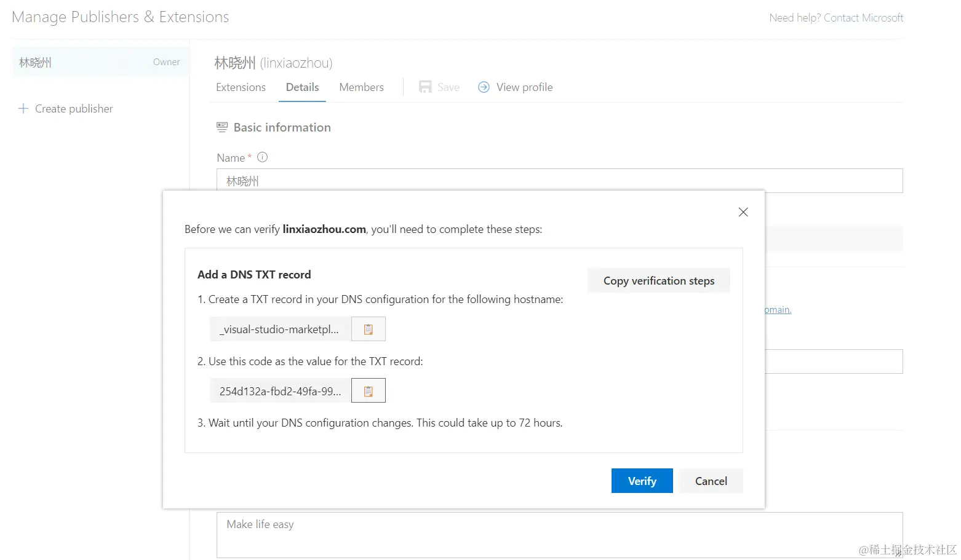Viewport: 961px width, 560px height.
Task: Click the Save disk icon
Action: pyautogui.click(x=425, y=87)
